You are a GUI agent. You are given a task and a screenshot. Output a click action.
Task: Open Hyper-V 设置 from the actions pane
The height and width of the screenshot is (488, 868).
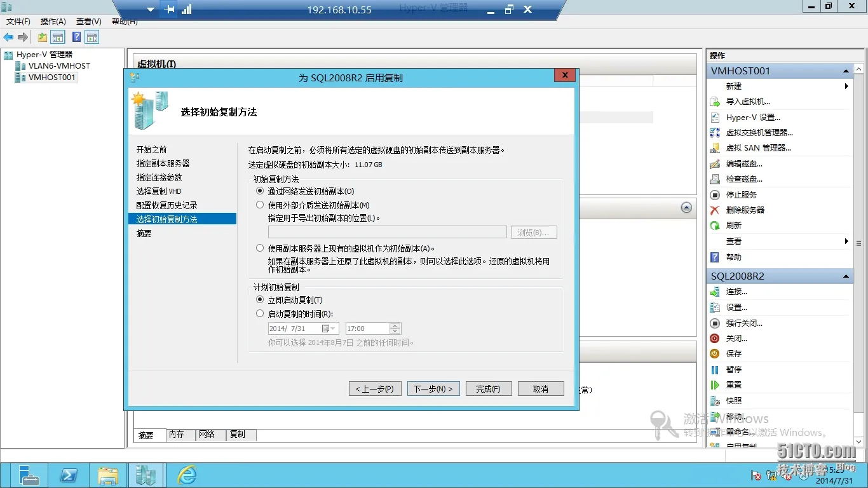pos(752,118)
